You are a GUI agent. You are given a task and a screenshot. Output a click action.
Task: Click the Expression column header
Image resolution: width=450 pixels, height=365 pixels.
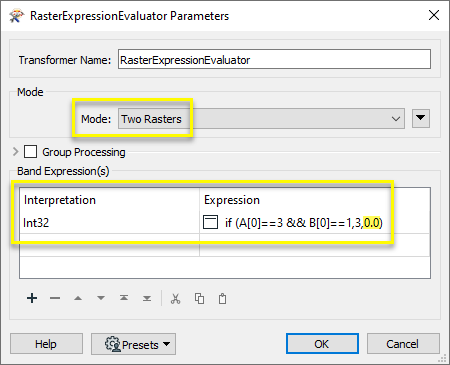tap(315, 200)
